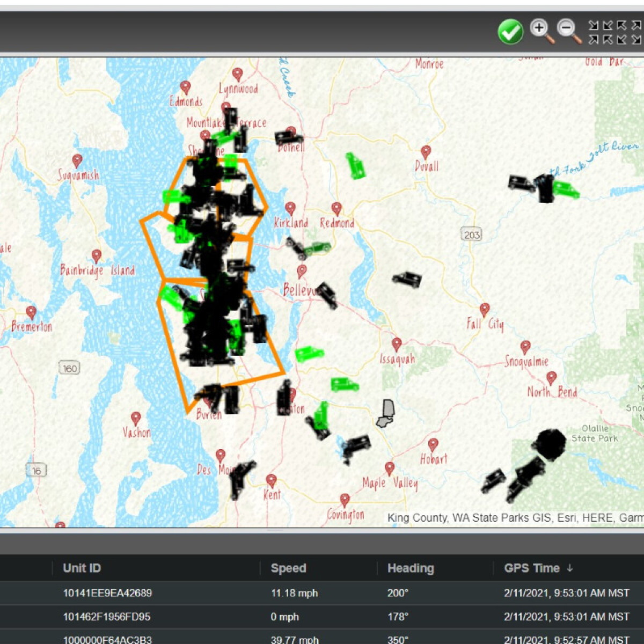
Task: Select unit 10141EE9EA42689 row
Action: tap(322, 593)
